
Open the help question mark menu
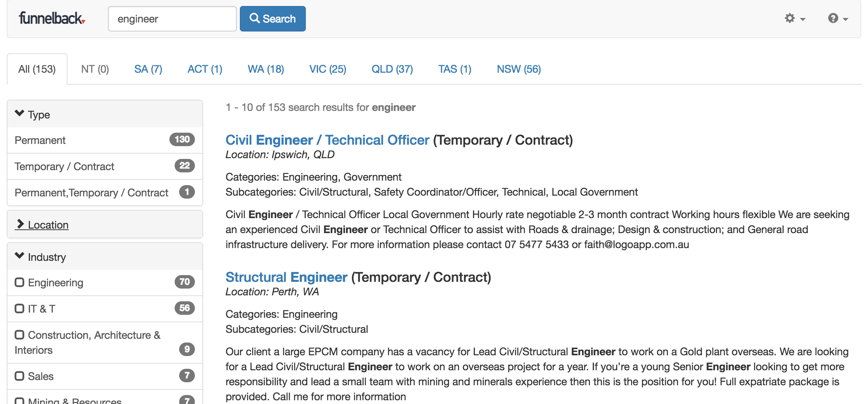(x=838, y=18)
